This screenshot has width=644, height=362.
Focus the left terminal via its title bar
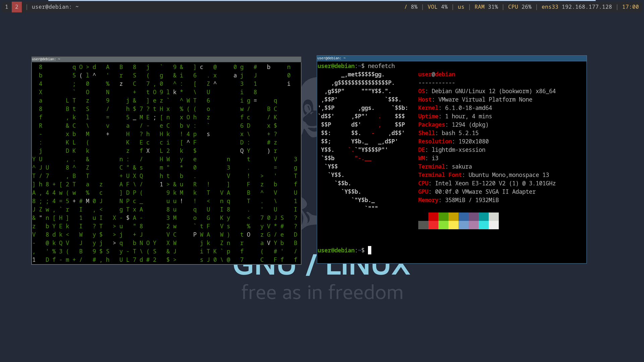(166, 59)
